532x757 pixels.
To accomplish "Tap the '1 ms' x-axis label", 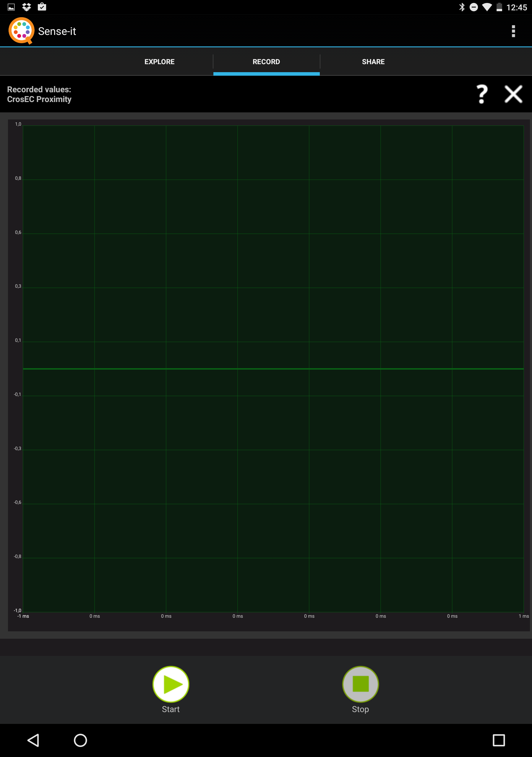I will click(x=524, y=616).
